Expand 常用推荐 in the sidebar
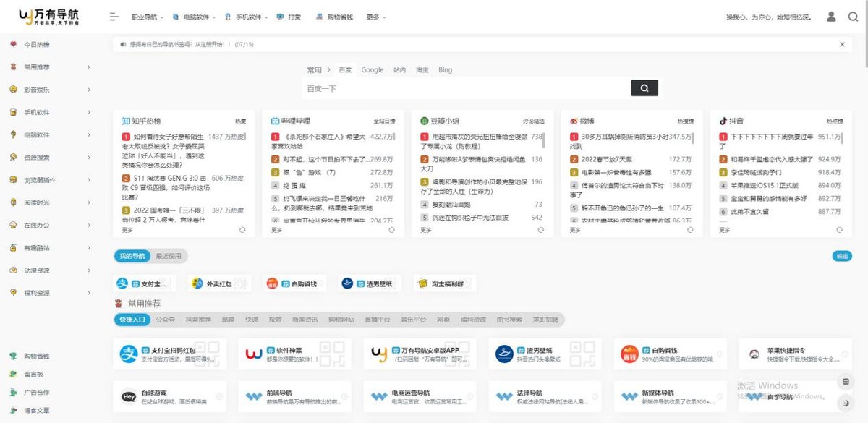Viewport: 868px width, 423px height. point(89,67)
